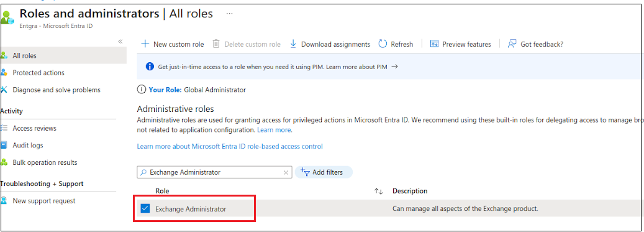
Task: Follow the Learn more about PIM arrow
Action: click(x=395, y=66)
